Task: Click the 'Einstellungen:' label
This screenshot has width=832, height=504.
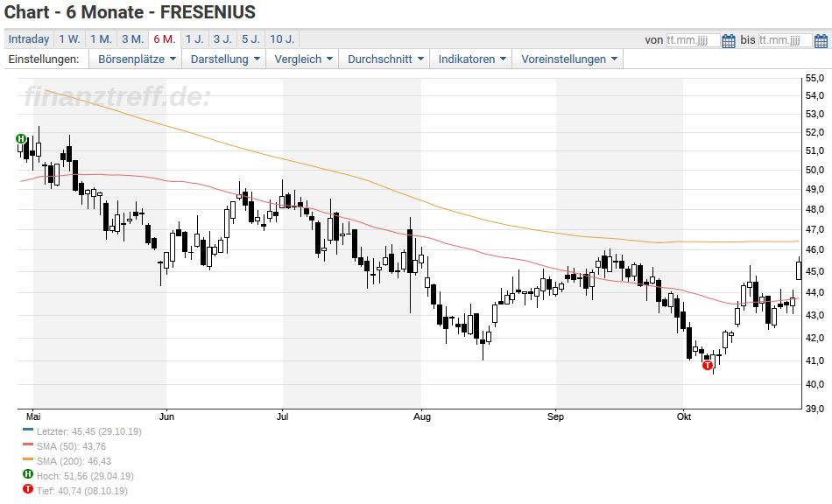Action: click(44, 59)
